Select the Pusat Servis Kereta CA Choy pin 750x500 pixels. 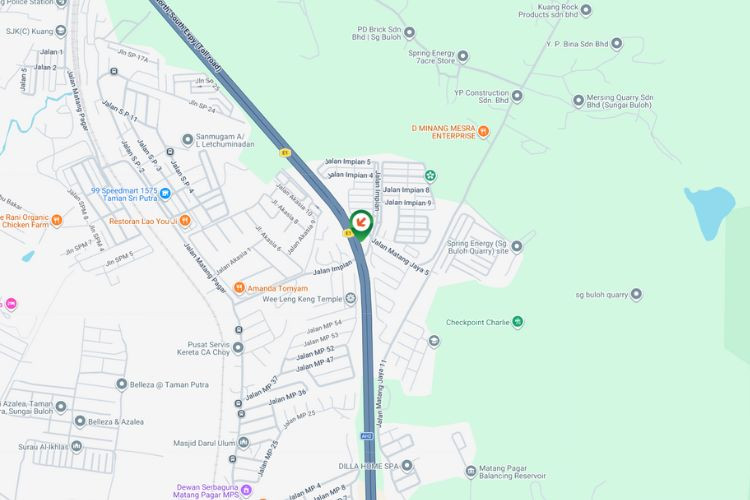pos(238,348)
